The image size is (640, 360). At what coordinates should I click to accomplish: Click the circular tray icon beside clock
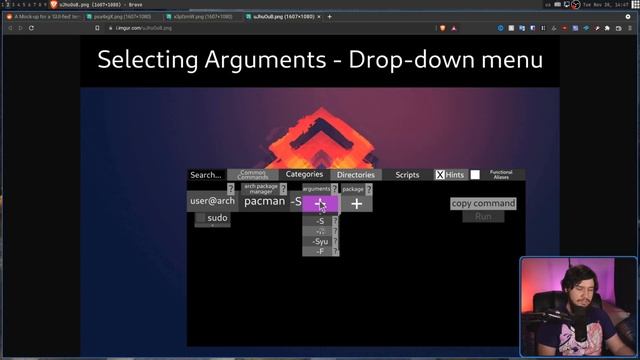[x=576, y=4]
